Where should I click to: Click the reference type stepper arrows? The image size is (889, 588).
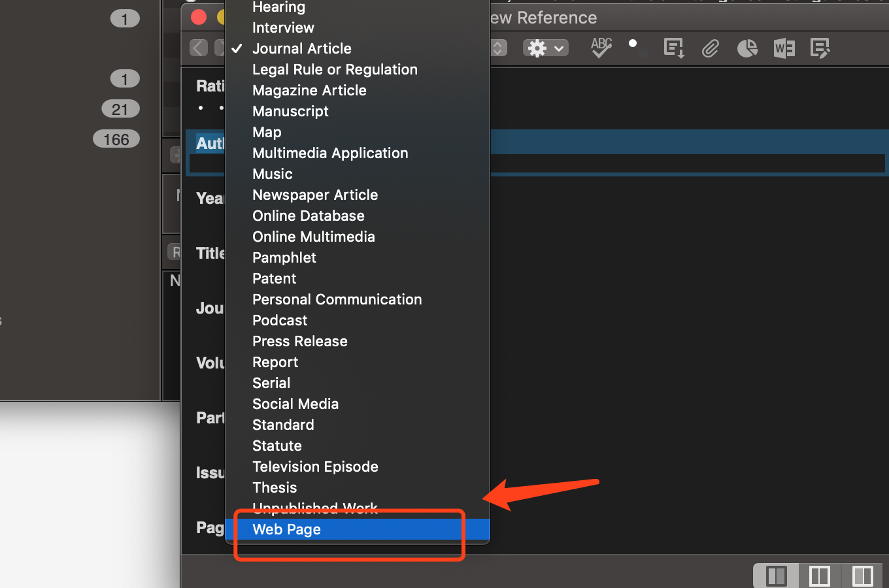[498, 48]
